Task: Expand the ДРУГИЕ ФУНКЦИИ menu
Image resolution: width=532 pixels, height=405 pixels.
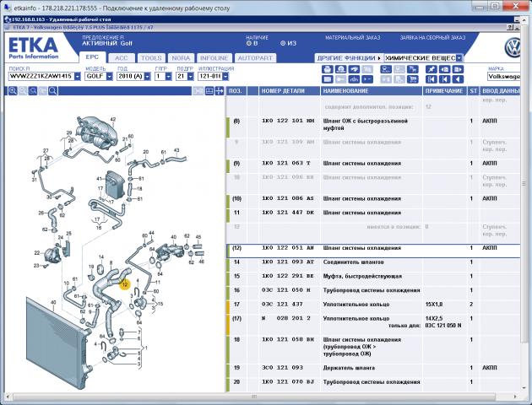Action: [x=349, y=58]
